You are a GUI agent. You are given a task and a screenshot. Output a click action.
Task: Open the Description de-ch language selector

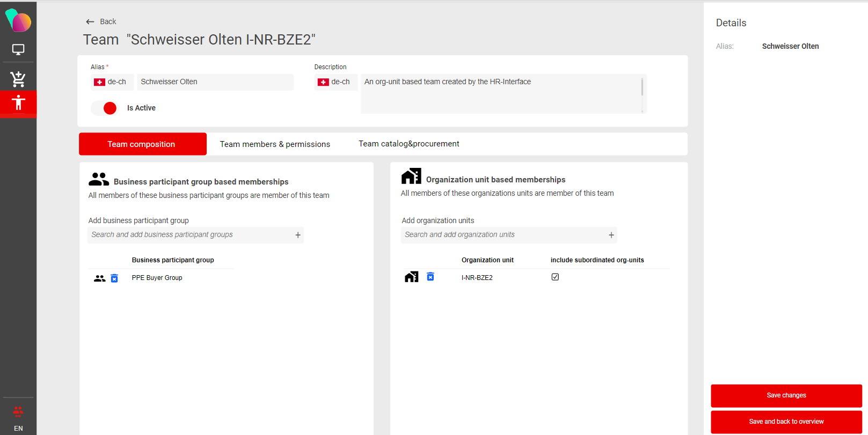click(x=335, y=82)
